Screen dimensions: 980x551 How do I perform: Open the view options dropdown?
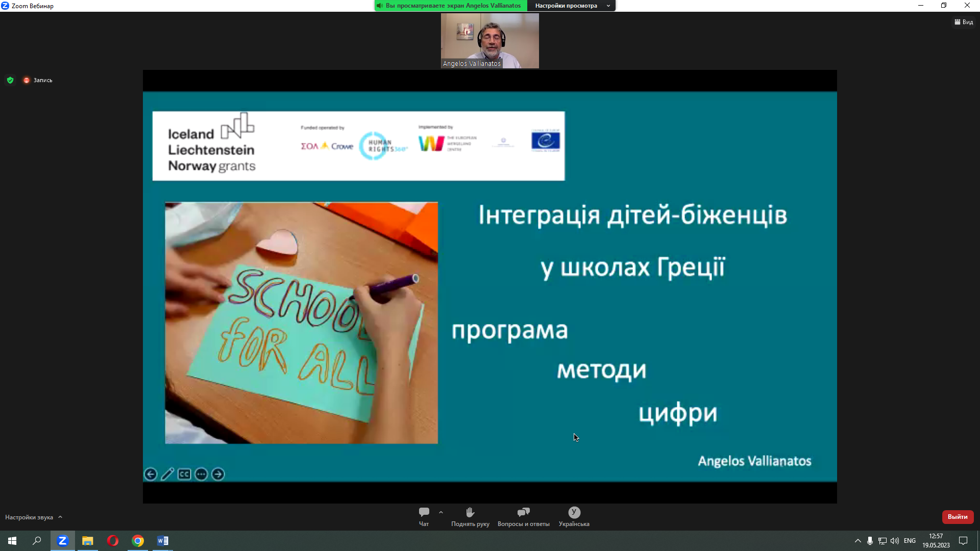coord(572,6)
